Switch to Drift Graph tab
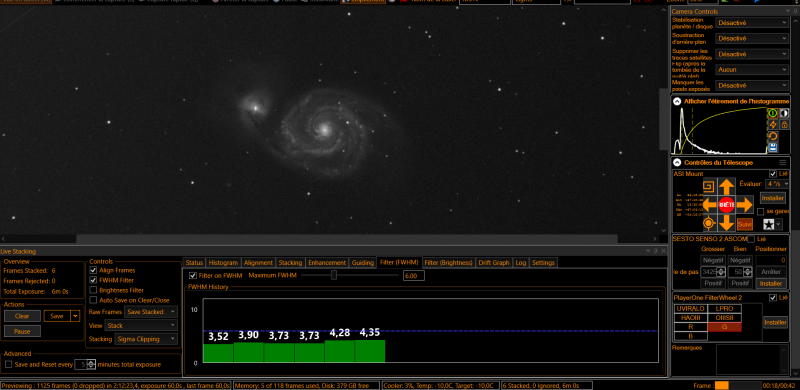The height and width of the screenshot is (390, 800). (494, 262)
